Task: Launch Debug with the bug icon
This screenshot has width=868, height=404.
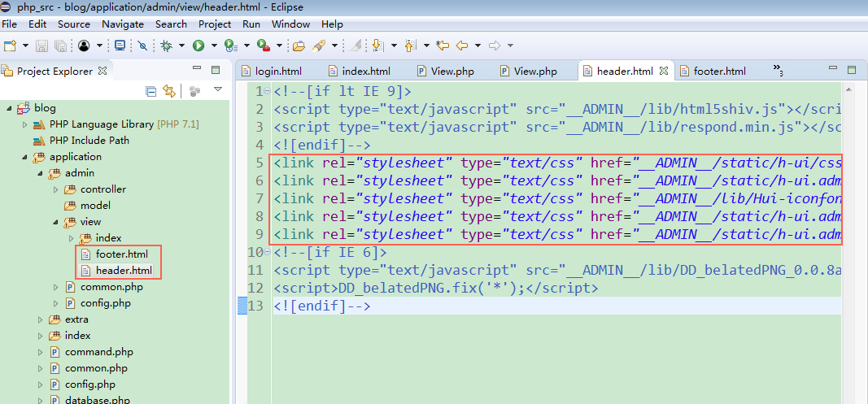Action: tap(166, 46)
